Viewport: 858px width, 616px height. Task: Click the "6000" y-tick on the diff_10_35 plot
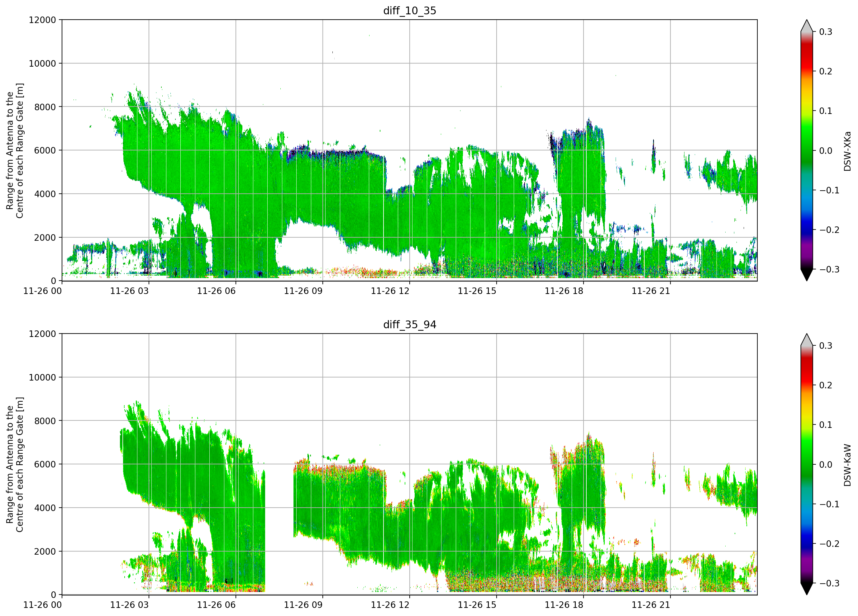click(45, 150)
